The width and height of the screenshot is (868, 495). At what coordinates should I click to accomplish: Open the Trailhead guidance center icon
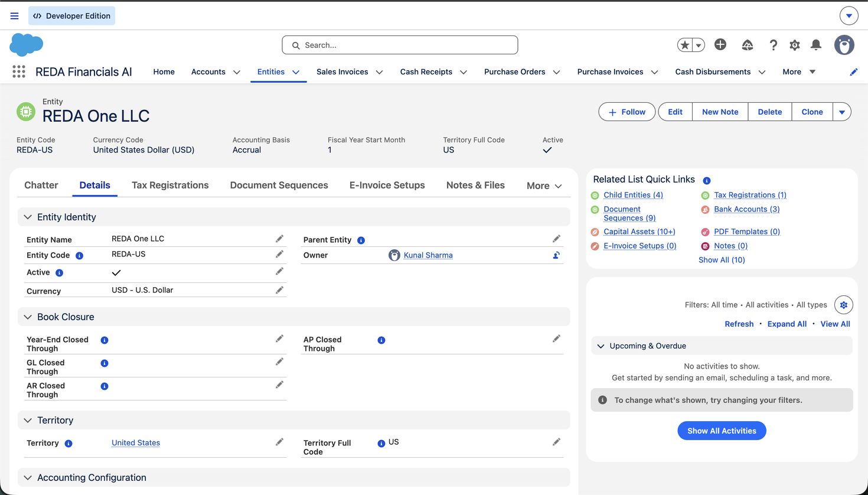click(x=748, y=45)
